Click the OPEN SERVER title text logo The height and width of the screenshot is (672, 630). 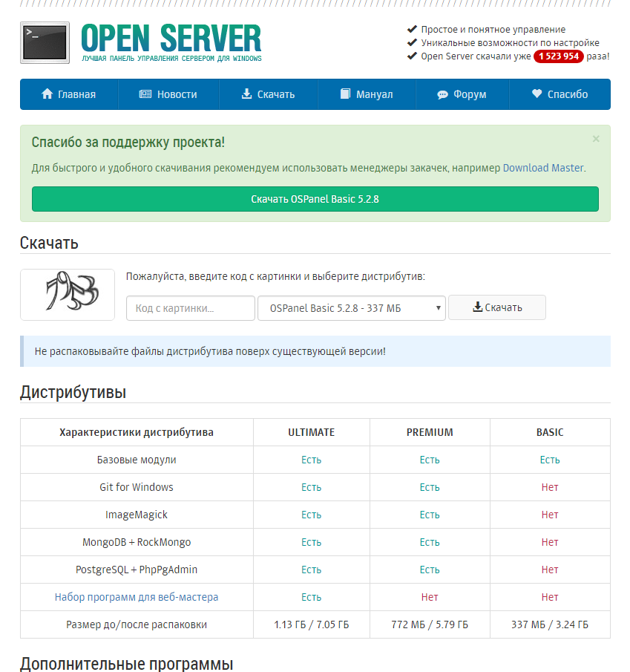(x=171, y=39)
